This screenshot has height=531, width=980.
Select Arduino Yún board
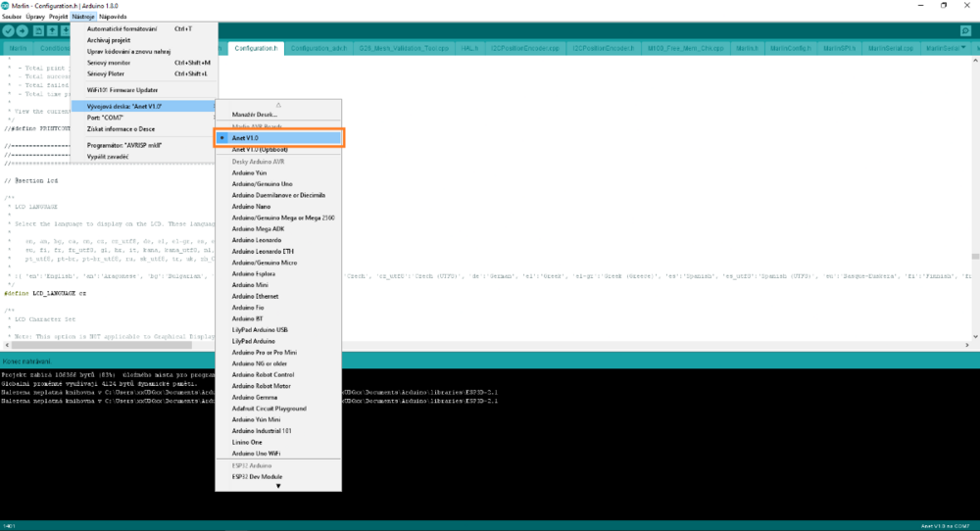coord(278,173)
